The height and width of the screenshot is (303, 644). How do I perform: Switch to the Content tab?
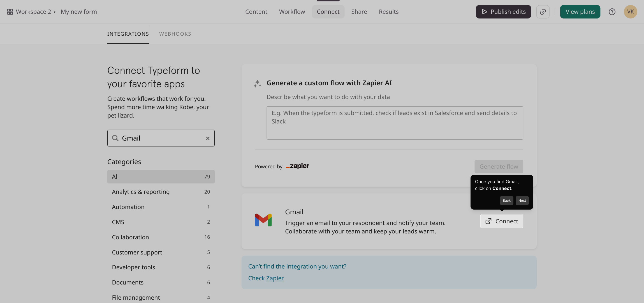click(256, 12)
